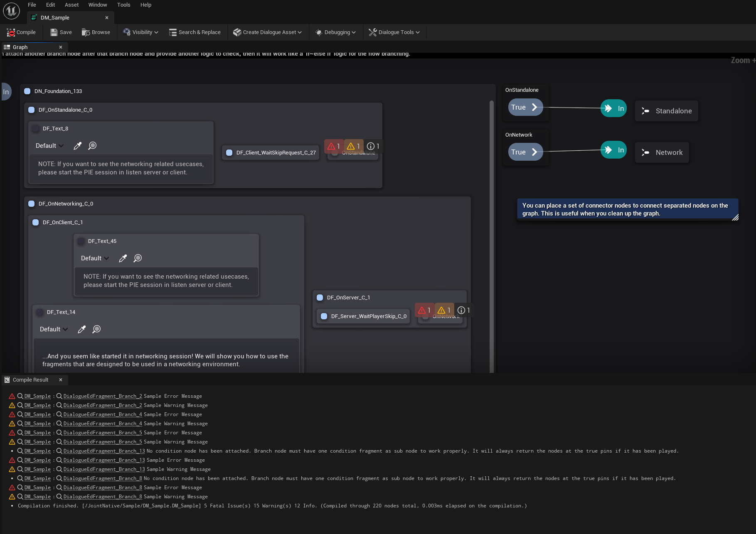Open DialogueEdFragment_Branch_13 link in compile results

tap(104, 451)
